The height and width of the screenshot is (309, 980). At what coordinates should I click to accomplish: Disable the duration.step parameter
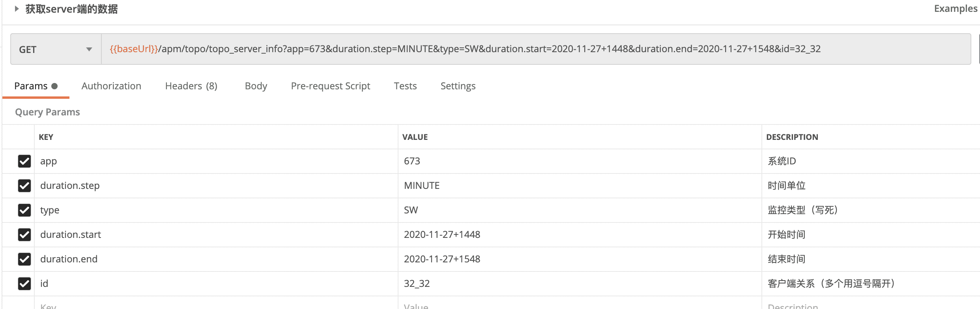click(24, 186)
